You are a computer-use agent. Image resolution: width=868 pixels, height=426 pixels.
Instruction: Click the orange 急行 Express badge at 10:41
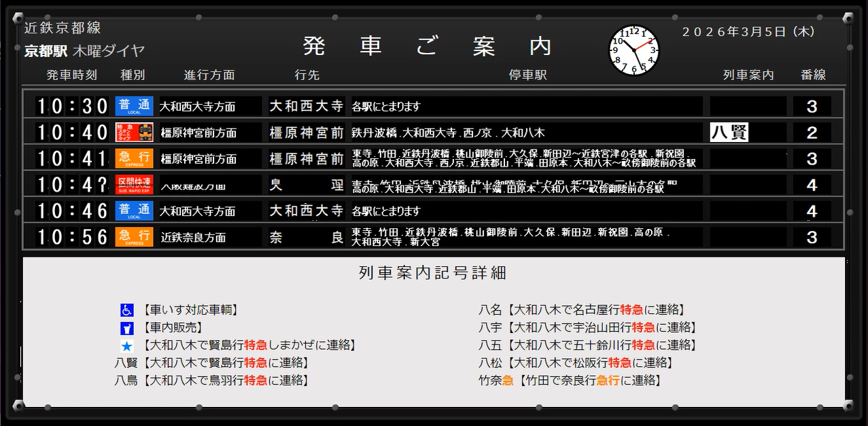click(134, 159)
